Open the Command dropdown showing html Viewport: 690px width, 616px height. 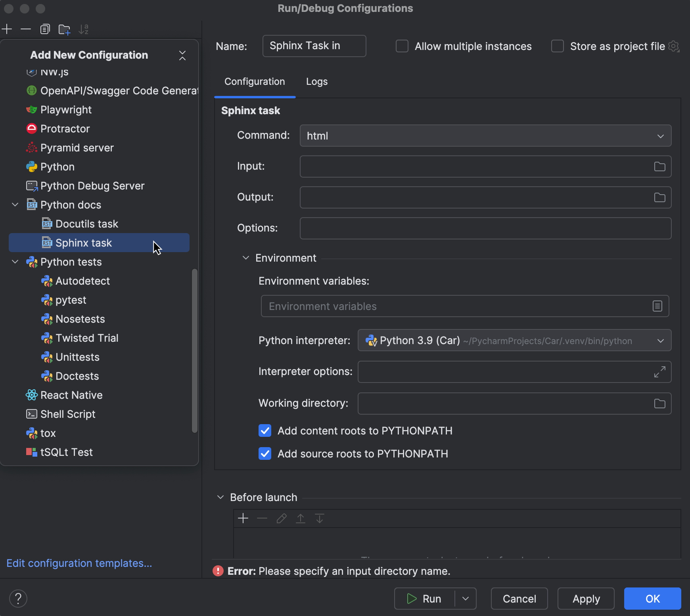660,136
